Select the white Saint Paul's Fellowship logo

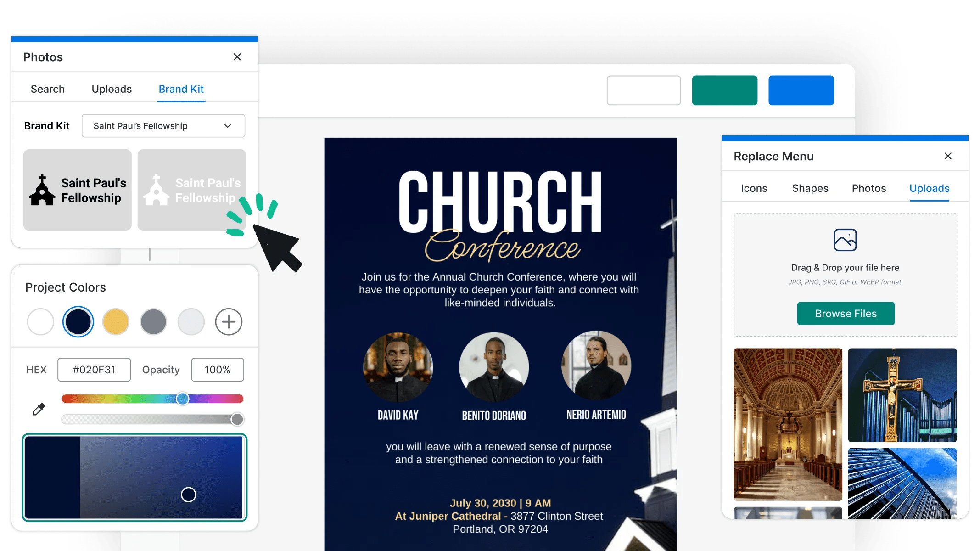191,190
